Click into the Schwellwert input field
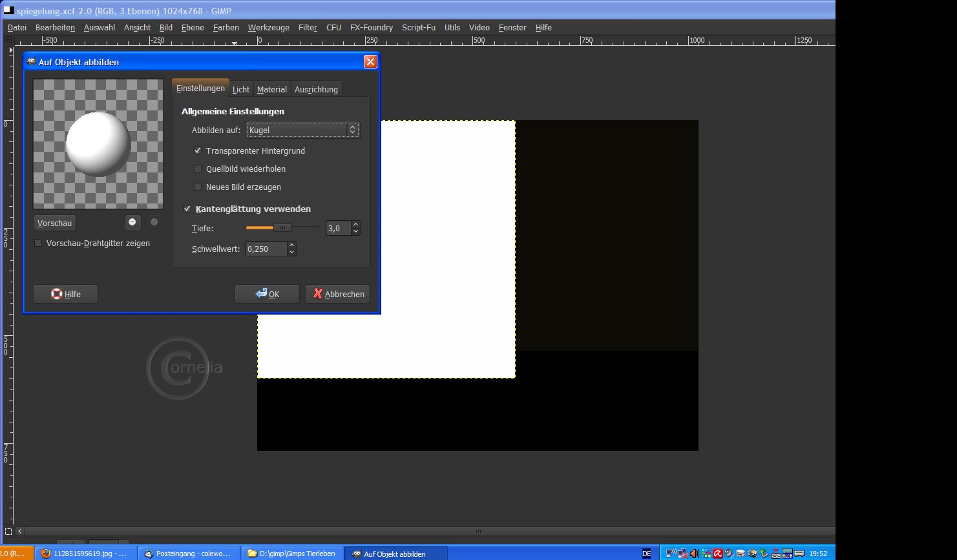 266,249
